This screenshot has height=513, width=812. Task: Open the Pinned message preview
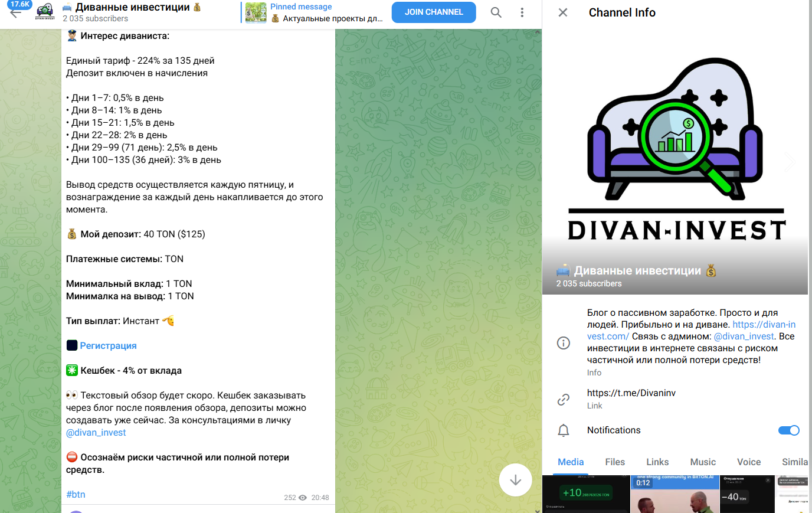(315, 12)
